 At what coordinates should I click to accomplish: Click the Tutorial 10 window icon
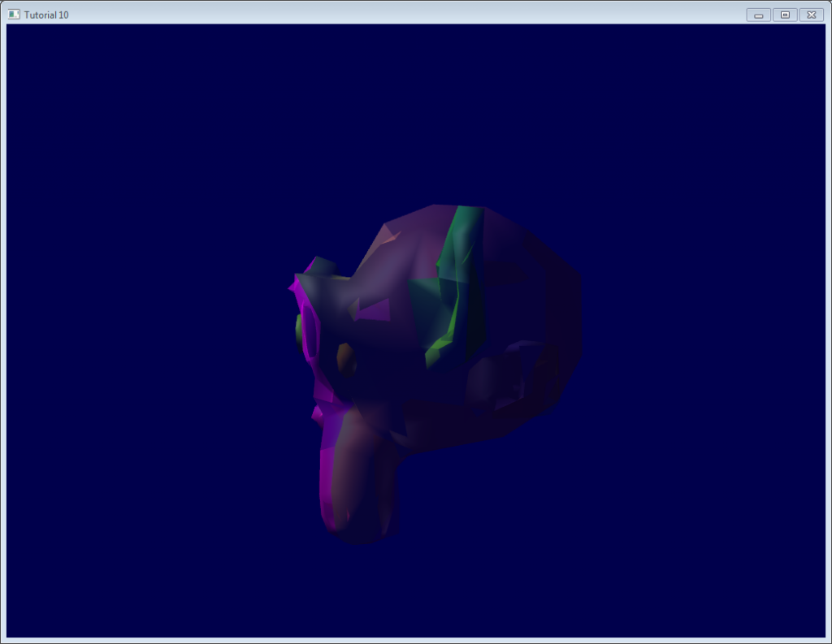click(14, 15)
